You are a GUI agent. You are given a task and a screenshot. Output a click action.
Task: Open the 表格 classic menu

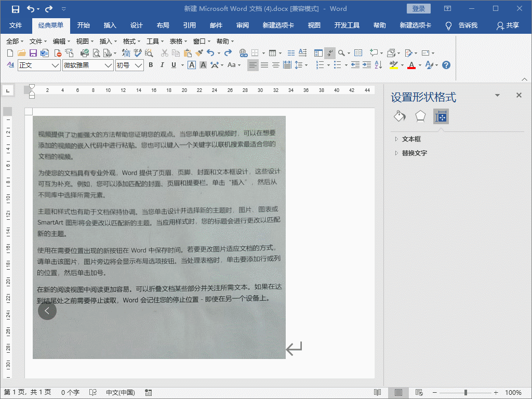179,42
